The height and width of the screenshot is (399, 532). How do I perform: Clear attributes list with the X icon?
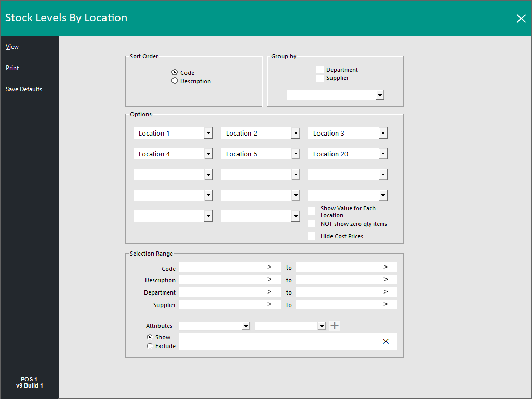tap(385, 341)
